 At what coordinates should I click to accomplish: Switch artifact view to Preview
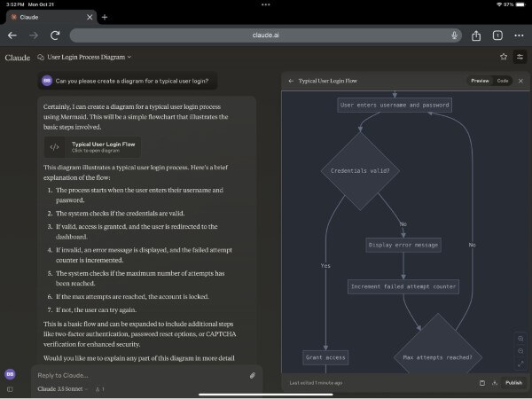(x=480, y=81)
